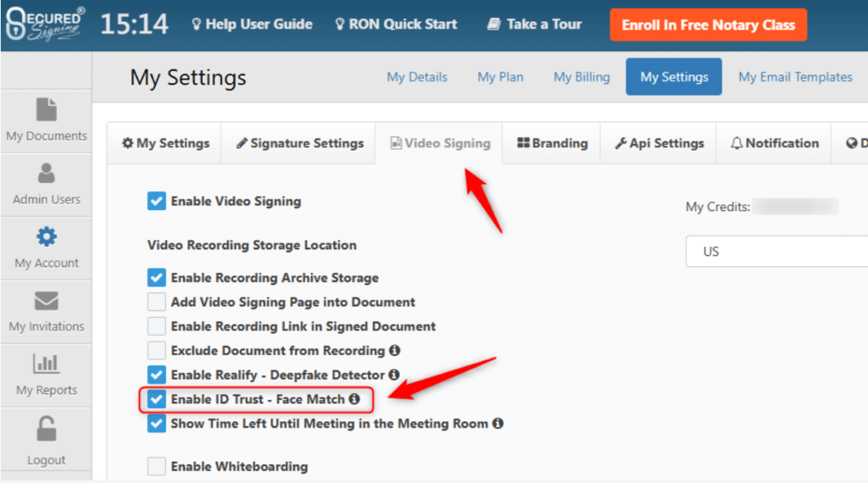This screenshot has width=868, height=483.
Task: Check Enable Recording Link in Signed Document
Action: pos(157,326)
